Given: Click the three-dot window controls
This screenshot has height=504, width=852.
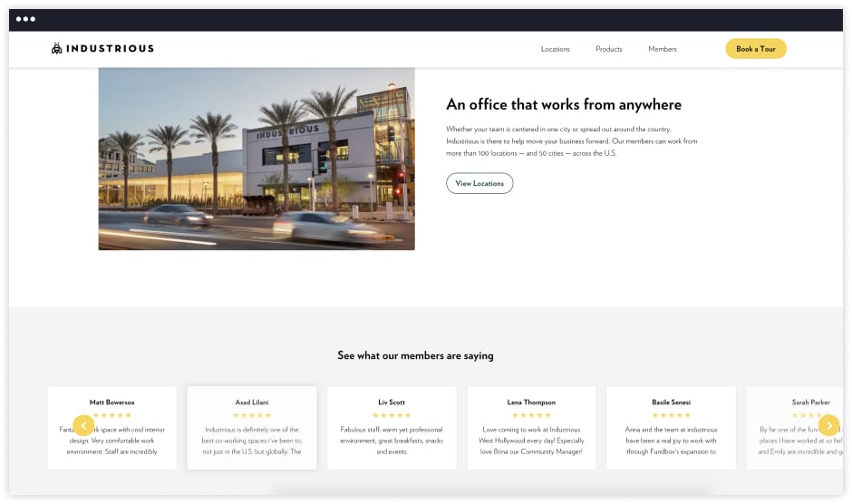Looking at the screenshot, I should pyautogui.click(x=25, y=19).
